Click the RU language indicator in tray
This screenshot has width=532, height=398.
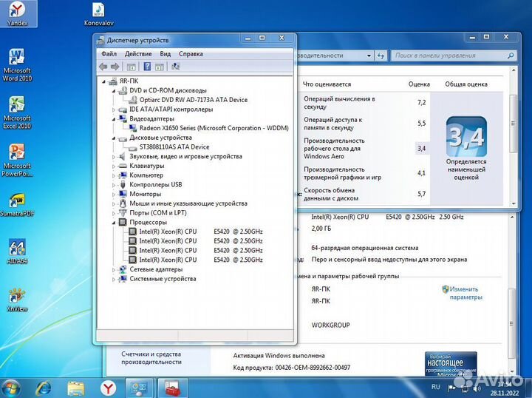pyautogui.click(x=436, y=387)
